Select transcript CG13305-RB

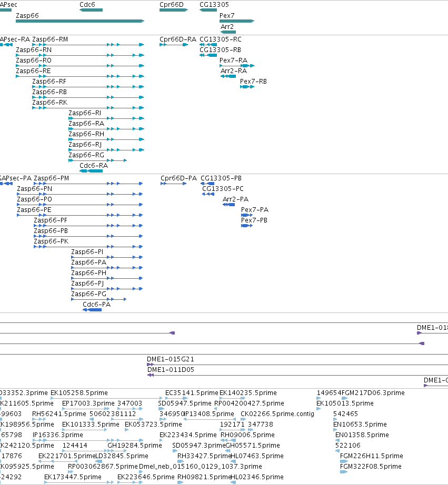pyautogui.click(x=208, y=55)
